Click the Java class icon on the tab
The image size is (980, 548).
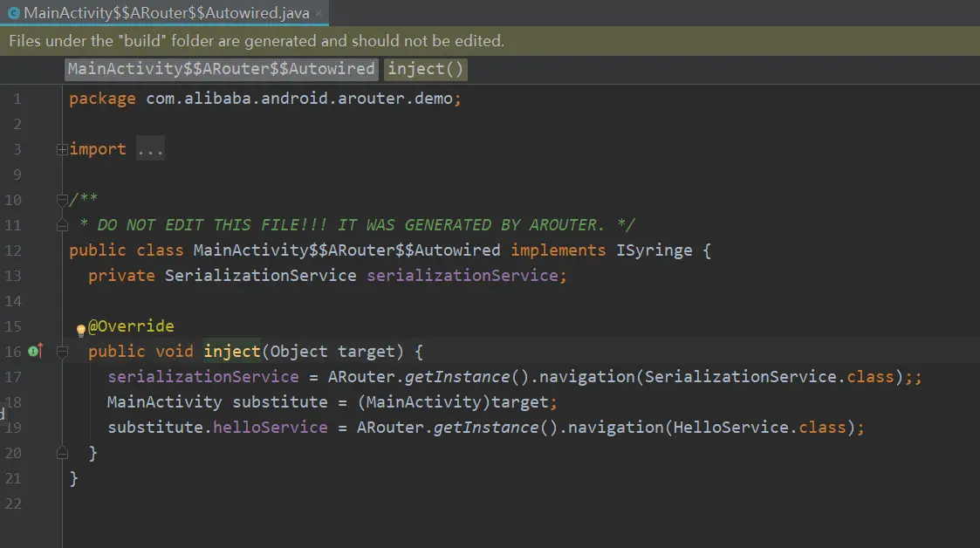tap(14, 13)
